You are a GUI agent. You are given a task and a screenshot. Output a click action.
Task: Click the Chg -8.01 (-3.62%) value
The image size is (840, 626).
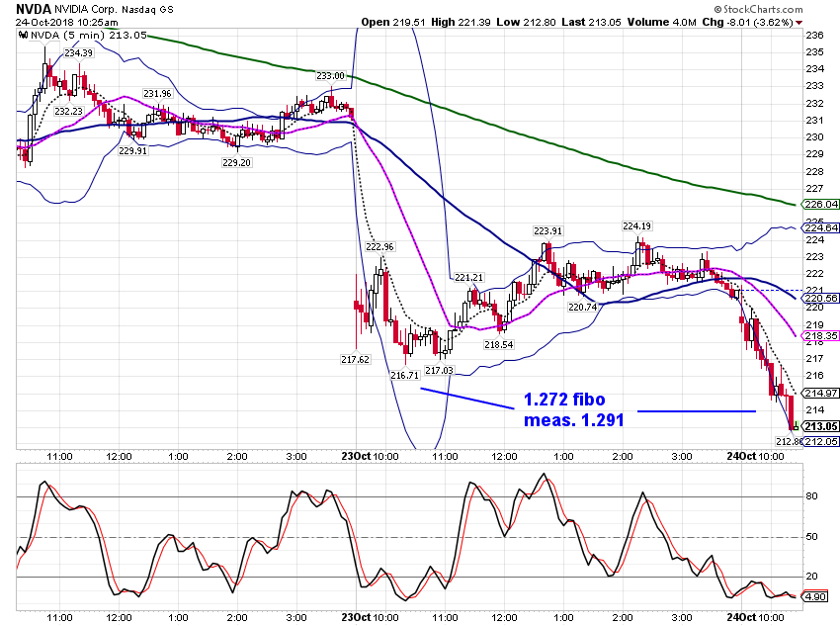747,22
